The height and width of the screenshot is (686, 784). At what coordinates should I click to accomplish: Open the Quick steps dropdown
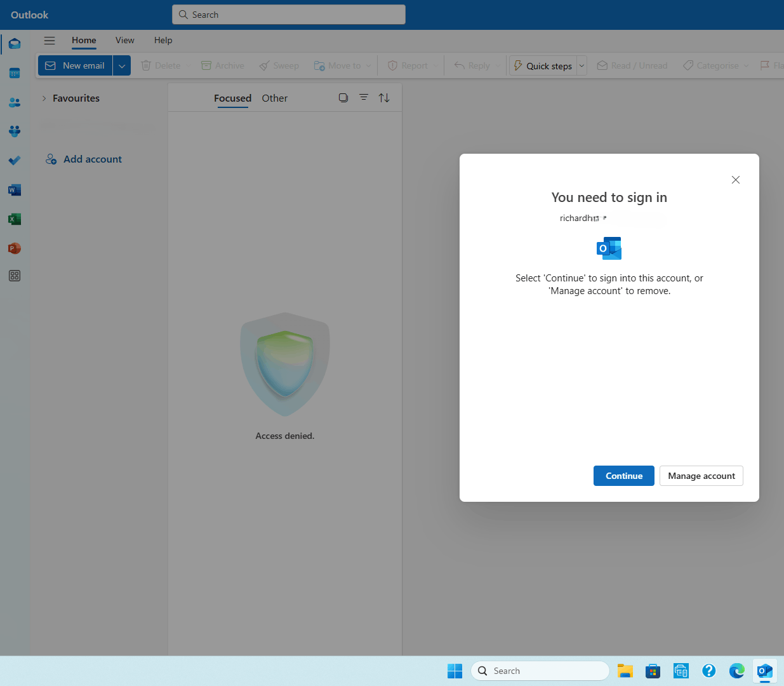[581, 65]
